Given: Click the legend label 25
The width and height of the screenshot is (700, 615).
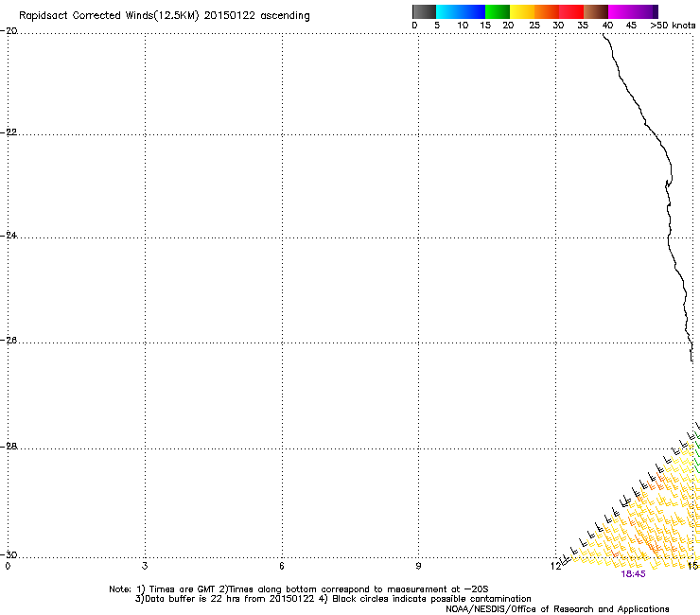Looking at the screenshot, I should (534, 26).
